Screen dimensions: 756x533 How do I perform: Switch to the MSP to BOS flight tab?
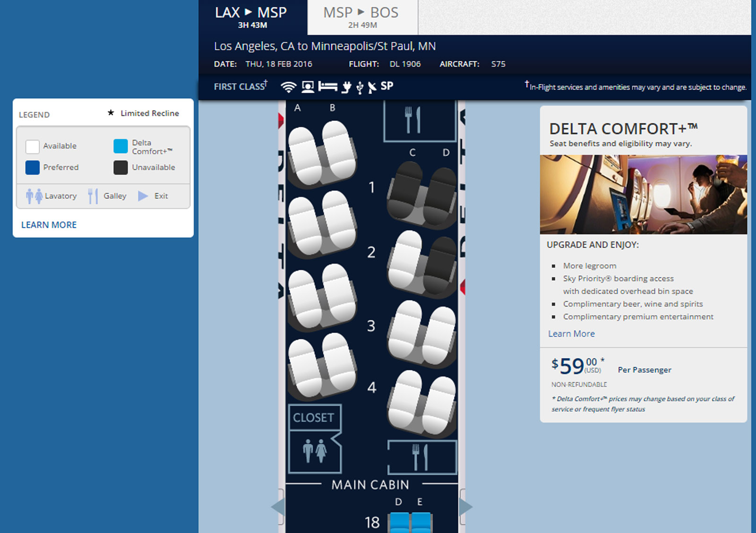362,17
